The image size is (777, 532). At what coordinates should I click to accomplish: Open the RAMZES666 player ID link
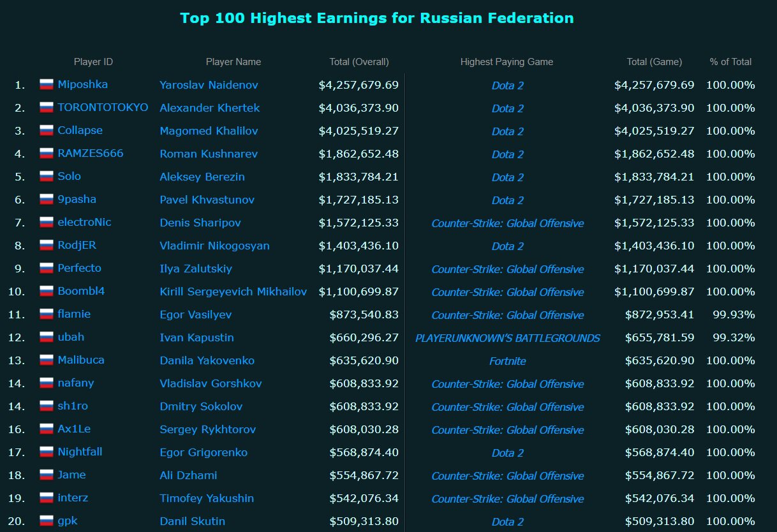[x=90, y=154]
